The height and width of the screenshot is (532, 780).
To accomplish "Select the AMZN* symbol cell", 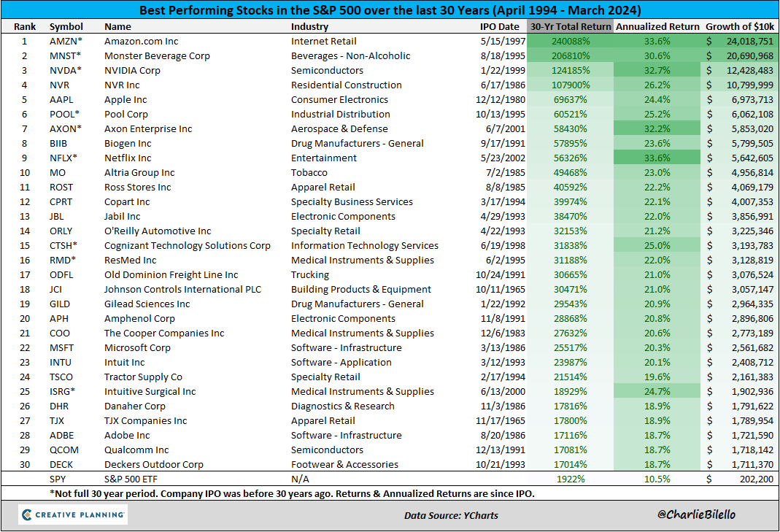I will click(66, 42).
